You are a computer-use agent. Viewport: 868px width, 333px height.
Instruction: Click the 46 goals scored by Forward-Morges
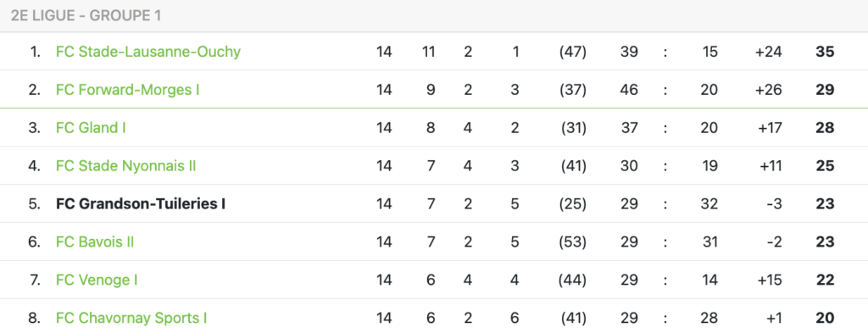pyautogui.click(x=629, y=90)
